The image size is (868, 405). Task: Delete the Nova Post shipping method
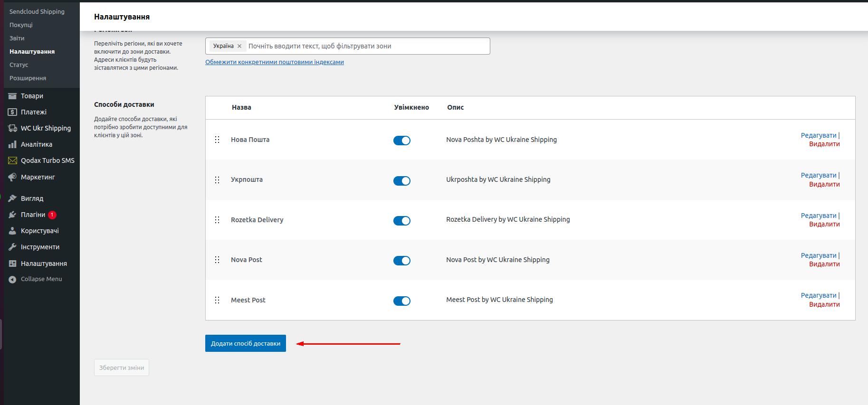tap(824, 264)
